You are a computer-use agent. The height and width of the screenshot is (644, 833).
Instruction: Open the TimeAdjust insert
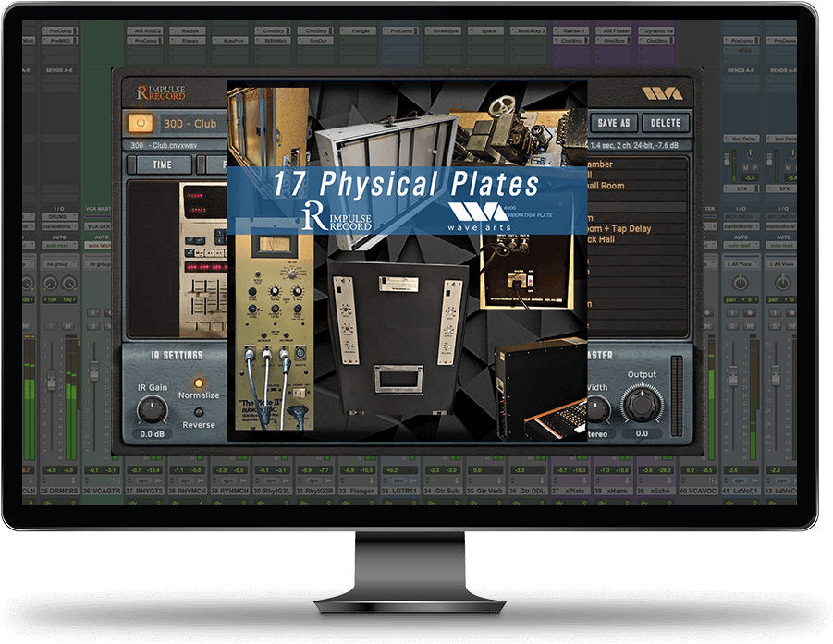443,30
